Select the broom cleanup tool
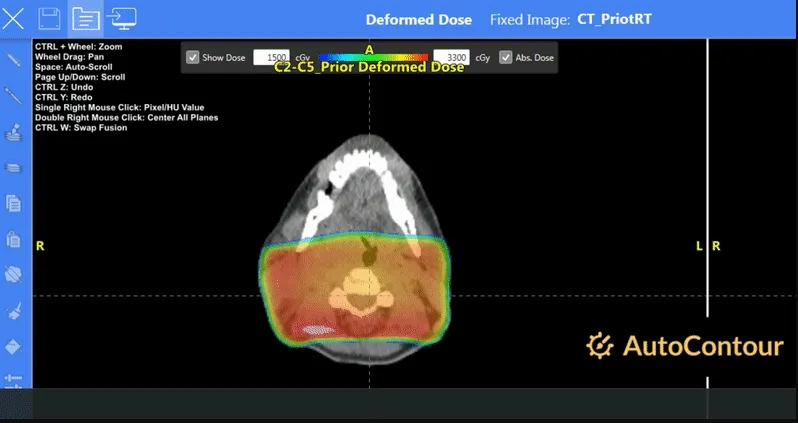This screenshot has width=798, height=423. (13, 311)
